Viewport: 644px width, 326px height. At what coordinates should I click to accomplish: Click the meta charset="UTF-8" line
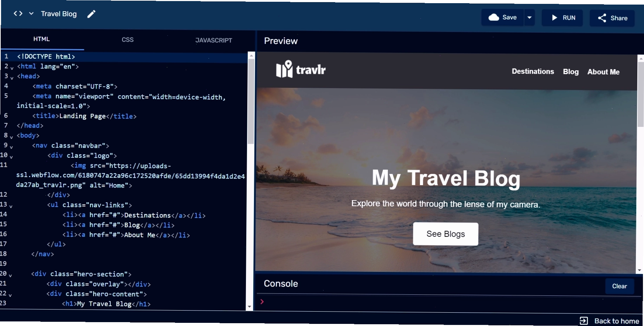click(75, 86)
